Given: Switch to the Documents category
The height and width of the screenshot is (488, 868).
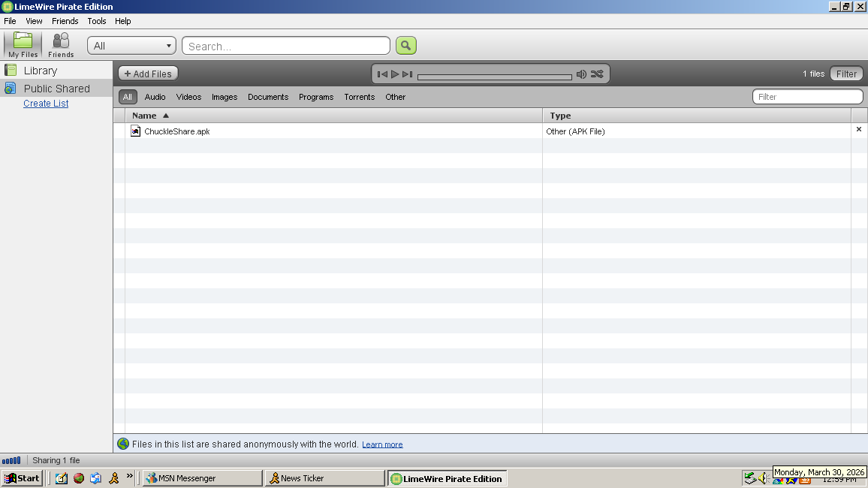Looking at the screenshot, I should coord(268,97).
